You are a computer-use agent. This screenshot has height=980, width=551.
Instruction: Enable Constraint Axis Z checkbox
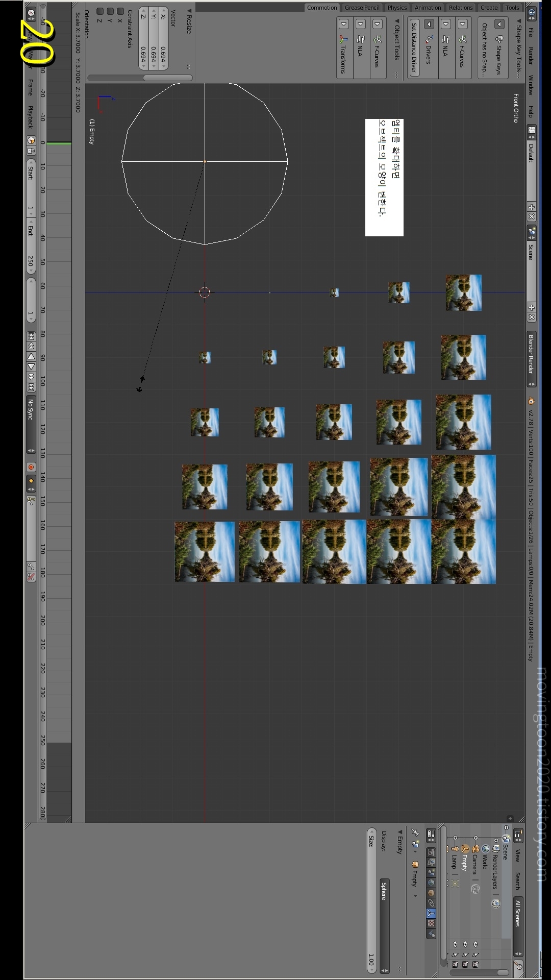tap(100, 11)
